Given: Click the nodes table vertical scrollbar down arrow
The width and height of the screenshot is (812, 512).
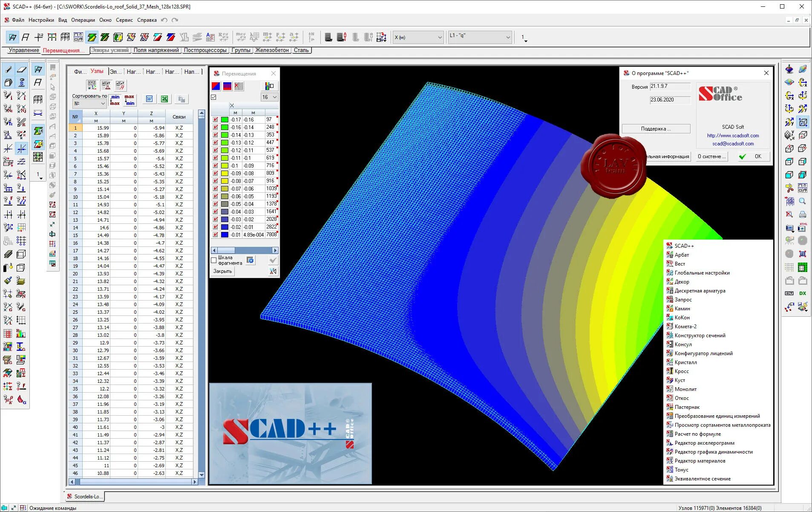Looking at the screenshot, I should (202, 475).
